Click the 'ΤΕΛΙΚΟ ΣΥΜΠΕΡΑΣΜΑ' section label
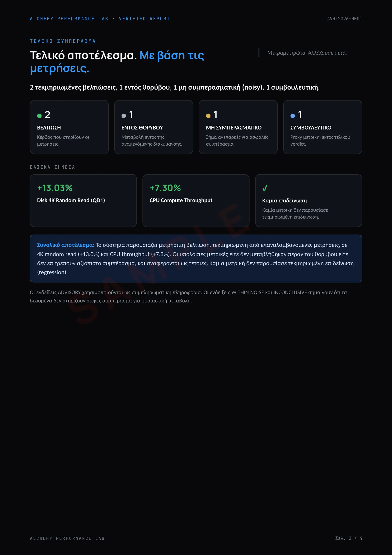The height and width of the screenshot is (555, 392). tap(63, 41)
